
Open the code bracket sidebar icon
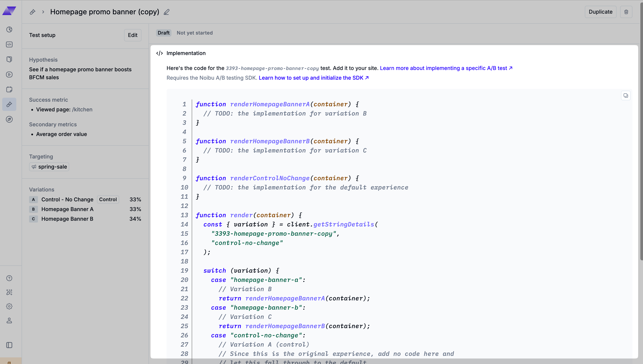tap(9, 44)
